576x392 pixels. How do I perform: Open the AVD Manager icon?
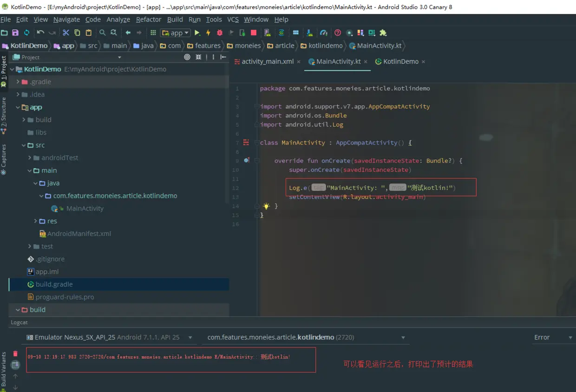point(268,33)
